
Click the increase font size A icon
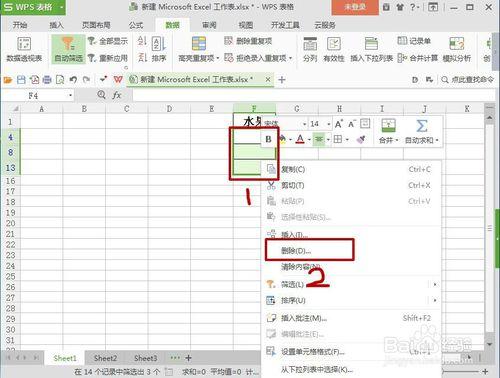[x=339, y=124]
